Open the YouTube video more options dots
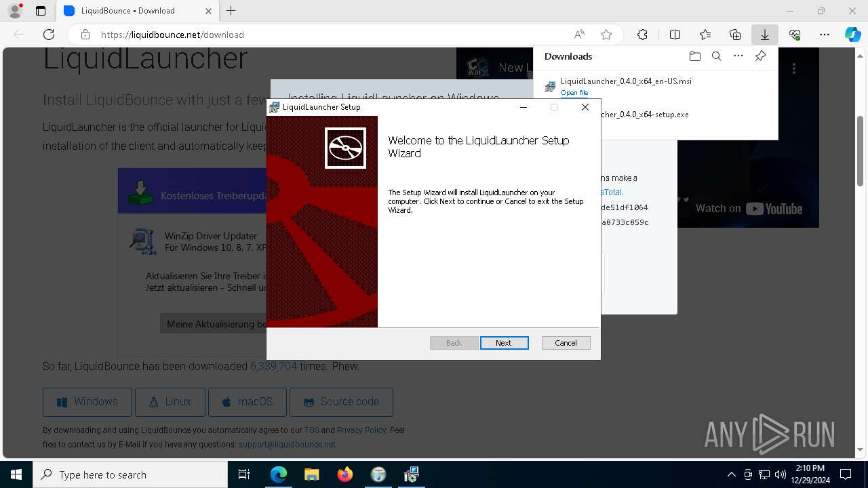Viewport: 868px width, 488px height. click(794, 68)
